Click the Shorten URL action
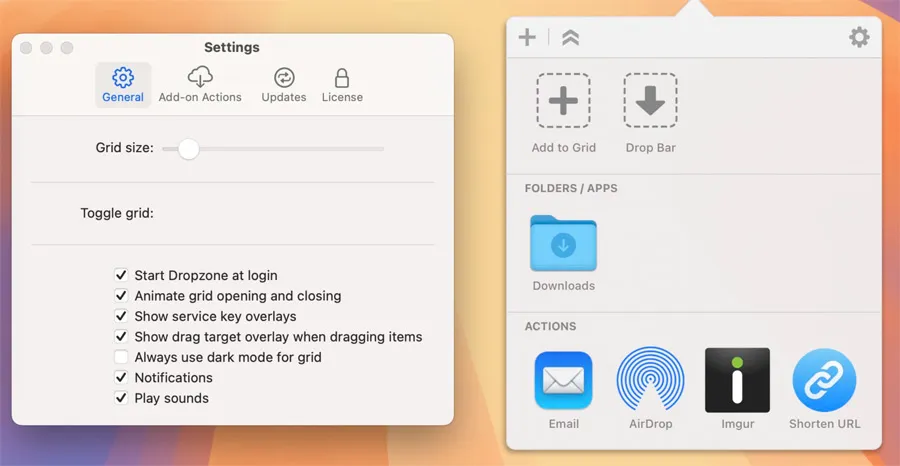900x466 pixels. (824, 381)
